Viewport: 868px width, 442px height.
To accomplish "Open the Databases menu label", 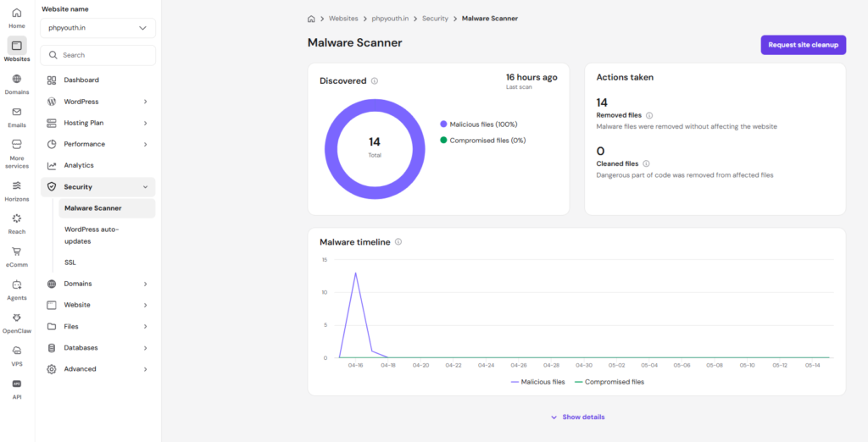I will pos(81,348).
